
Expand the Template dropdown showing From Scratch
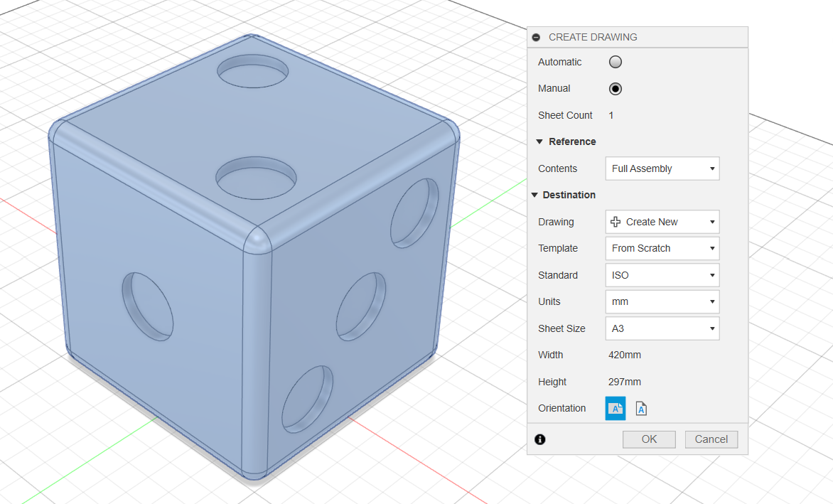click(x=662, y=248)
